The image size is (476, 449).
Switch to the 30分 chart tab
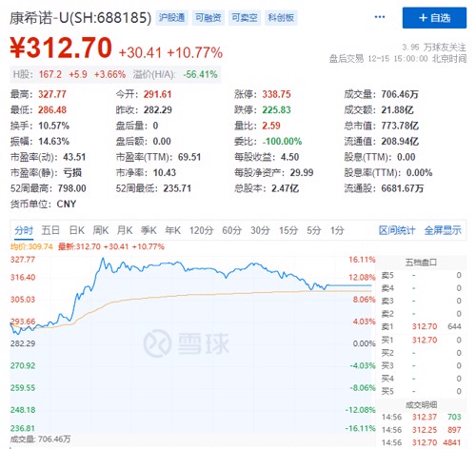[x=260, y=230]
